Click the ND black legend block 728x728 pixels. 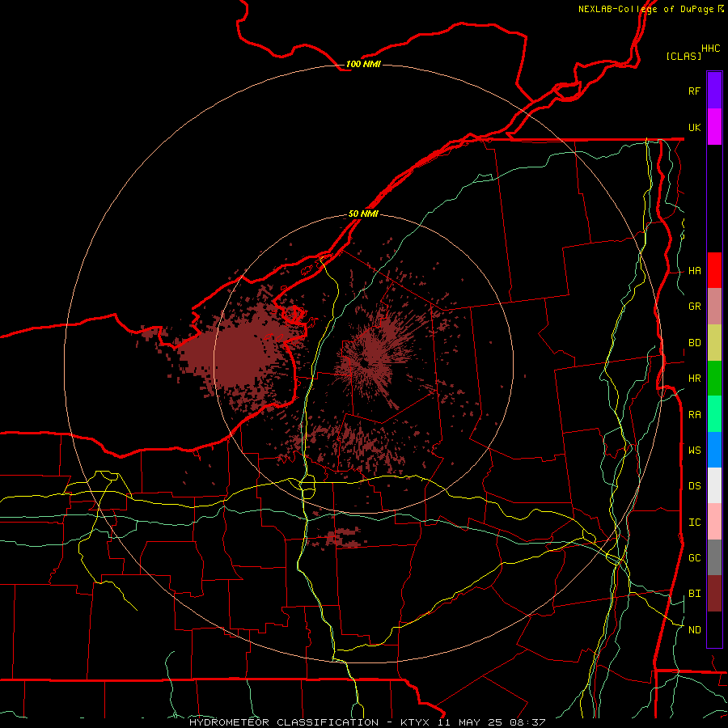pyautogui.click(x=714, y=629)
